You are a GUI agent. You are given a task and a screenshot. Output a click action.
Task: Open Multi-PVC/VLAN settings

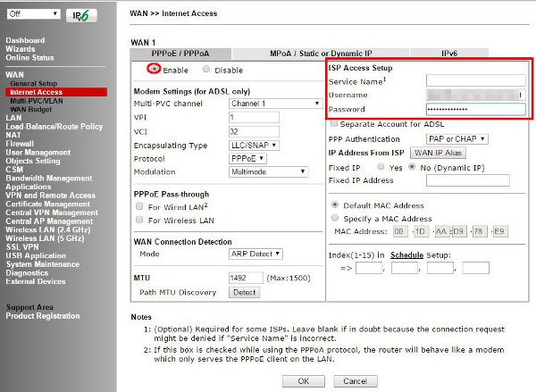click(37, 101)
